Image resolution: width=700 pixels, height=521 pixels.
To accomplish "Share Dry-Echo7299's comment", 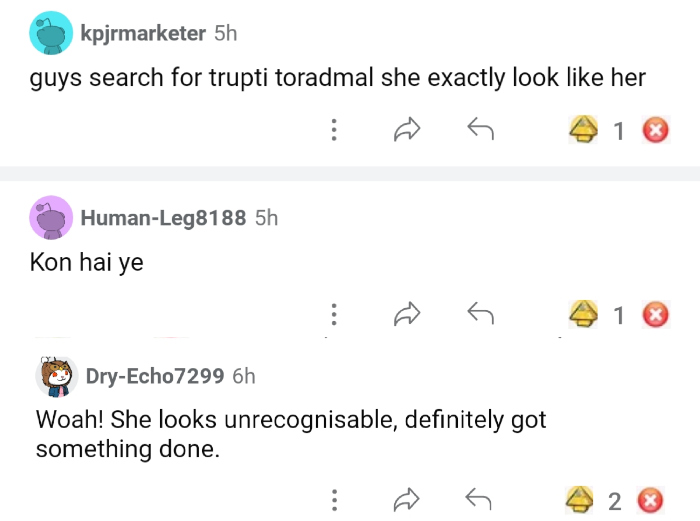I will point(407,499).
